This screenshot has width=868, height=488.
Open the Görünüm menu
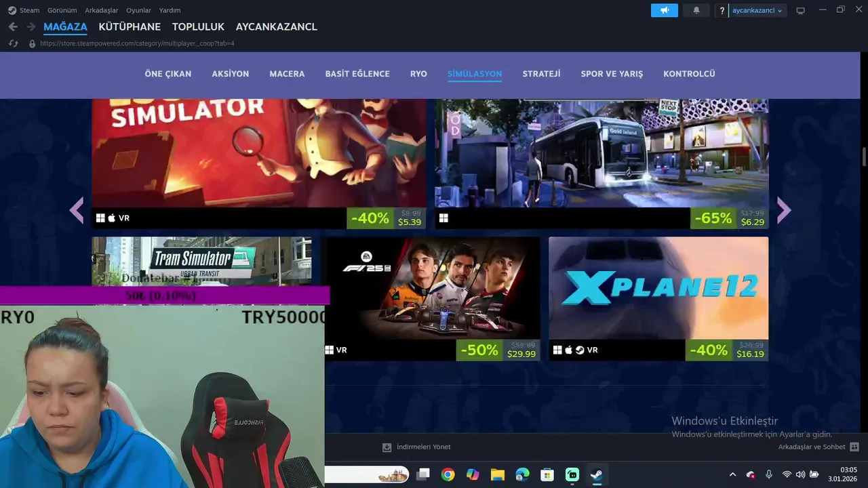coord(62,10)
